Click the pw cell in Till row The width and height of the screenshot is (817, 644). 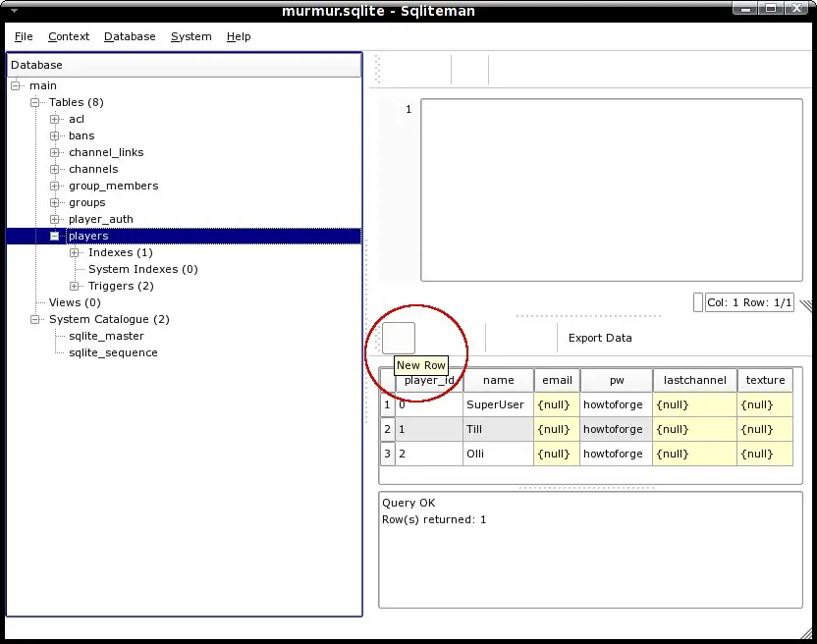click(617, 429)
